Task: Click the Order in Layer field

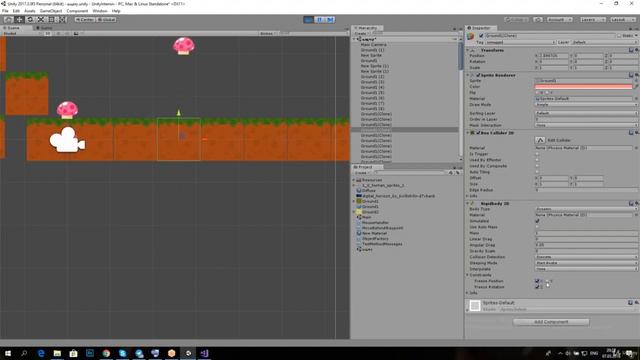Action: pyautogui.click(x=587, y=119)
